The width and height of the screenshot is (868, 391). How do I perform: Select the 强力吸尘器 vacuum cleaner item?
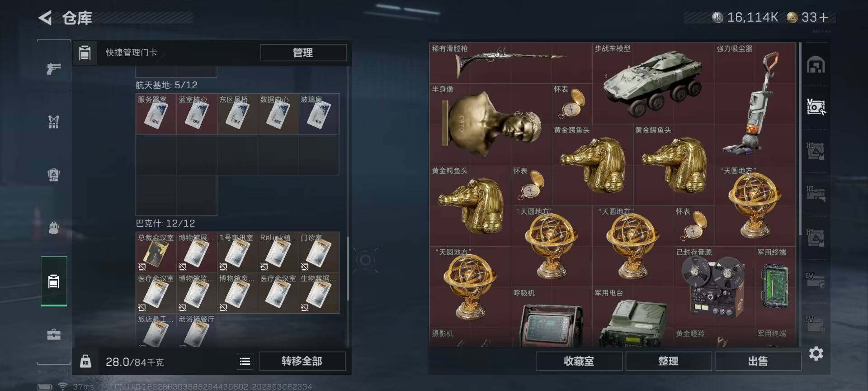click(x=755, y=104)
